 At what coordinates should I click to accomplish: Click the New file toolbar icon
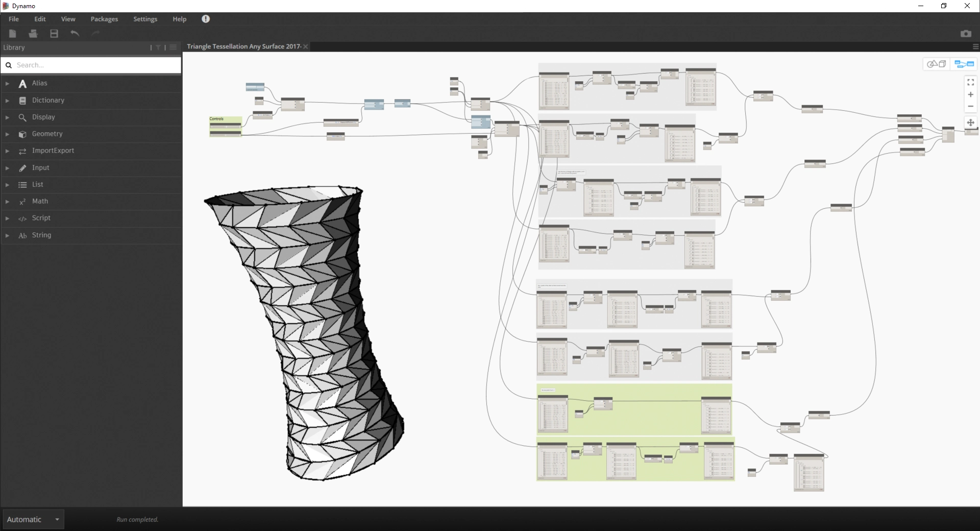[x=13, y=34]
